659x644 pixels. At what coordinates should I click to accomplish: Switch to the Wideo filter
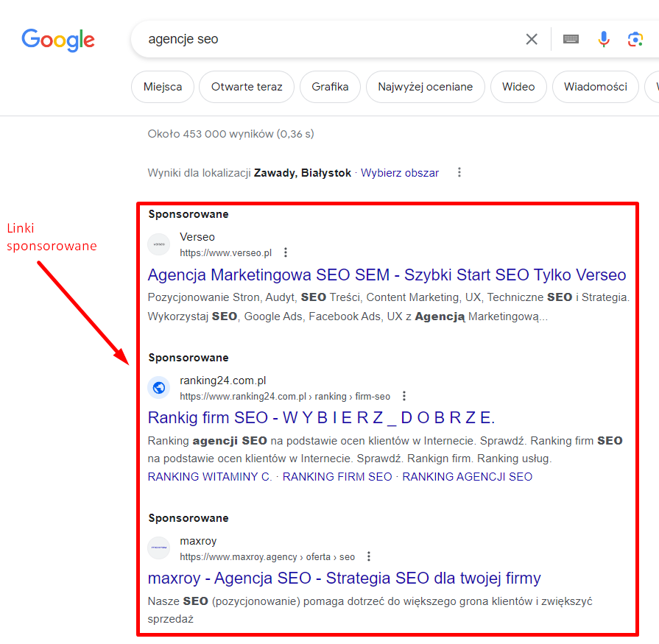[x=518, y=87]
